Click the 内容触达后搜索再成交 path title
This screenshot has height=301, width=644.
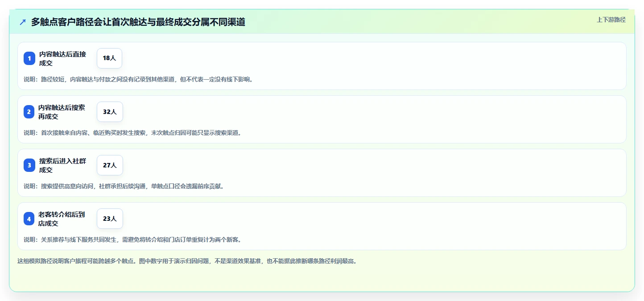click(x=62, y=112)
